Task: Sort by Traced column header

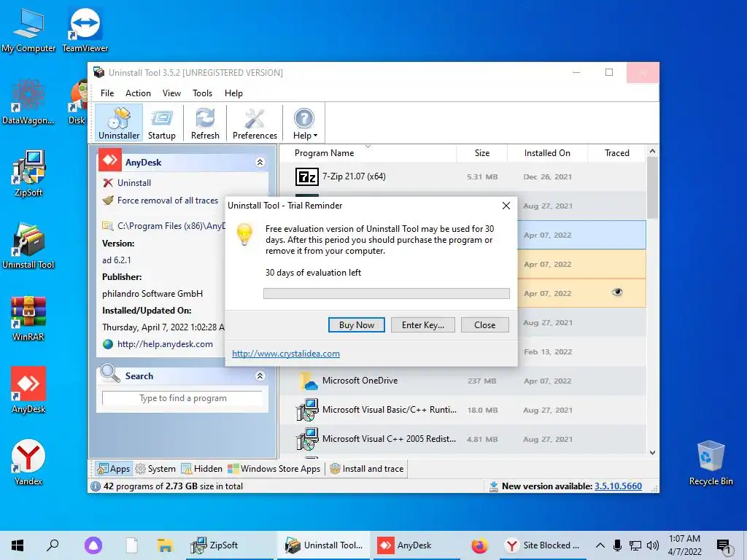Action: pos(617,153)
